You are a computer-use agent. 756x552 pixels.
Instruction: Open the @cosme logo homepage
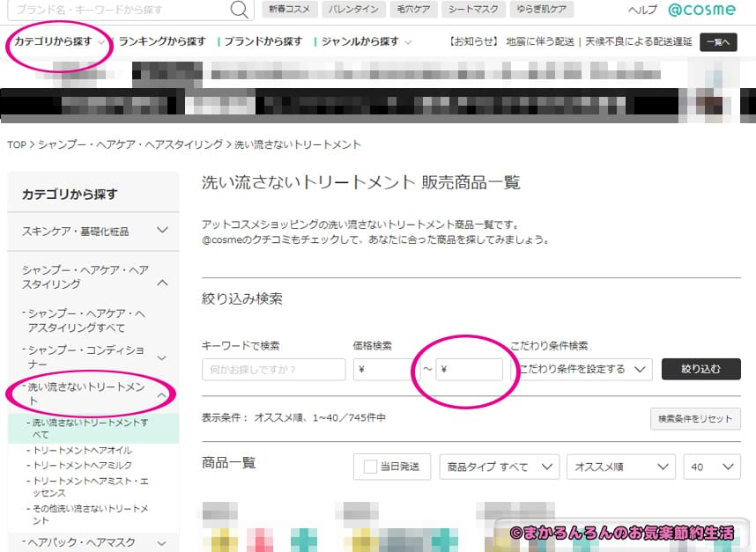[x=702, y=10]
